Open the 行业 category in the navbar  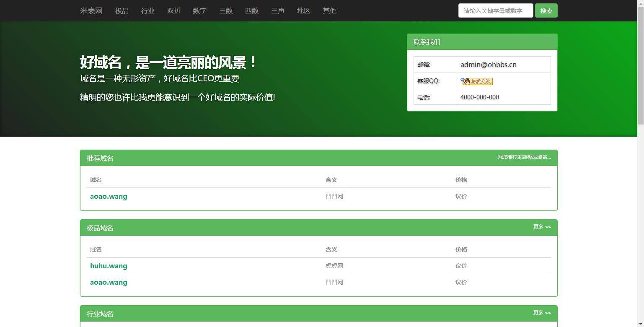tap(147, 11)
